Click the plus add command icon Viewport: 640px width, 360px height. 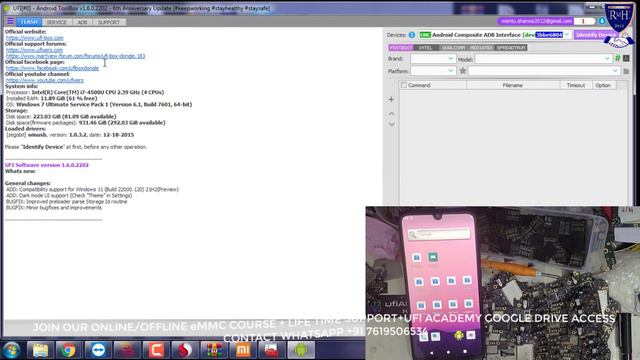[391, 99]
